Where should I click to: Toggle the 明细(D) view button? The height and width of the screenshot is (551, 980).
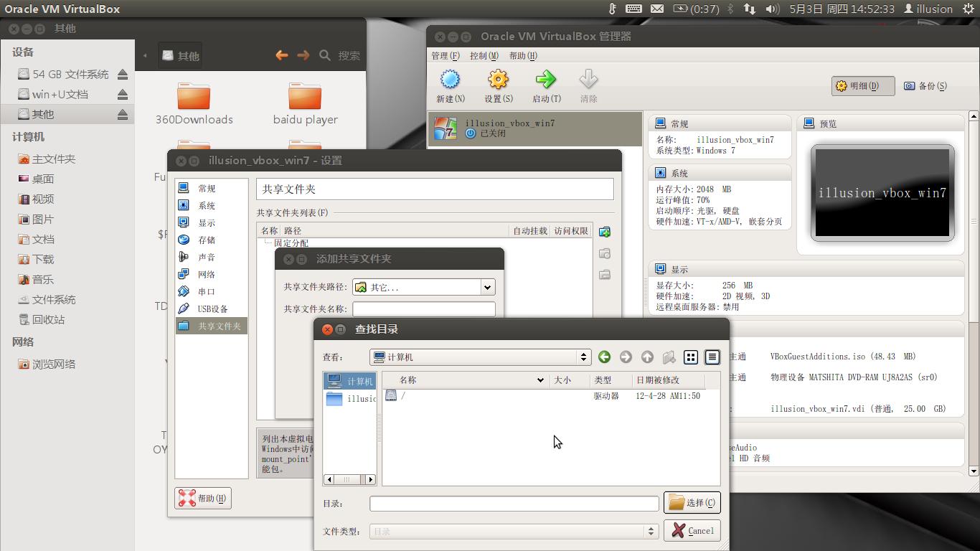(863, 85)
